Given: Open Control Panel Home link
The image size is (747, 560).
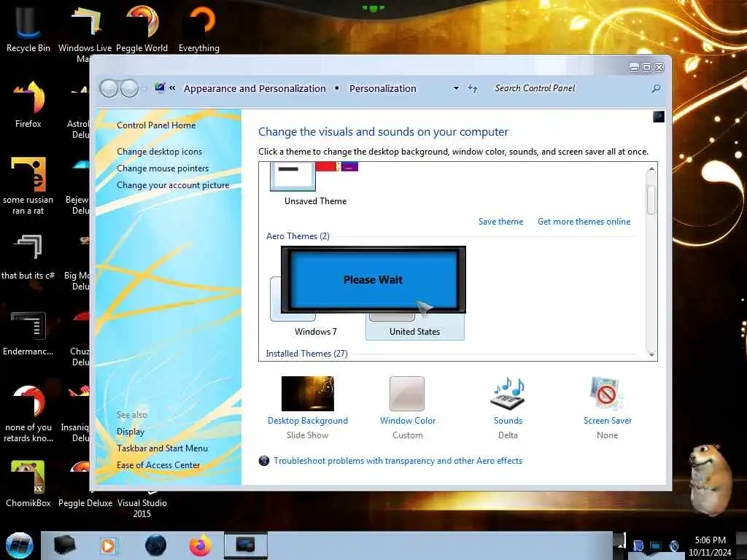Looking at the screenshot, I should pos(156,125).
